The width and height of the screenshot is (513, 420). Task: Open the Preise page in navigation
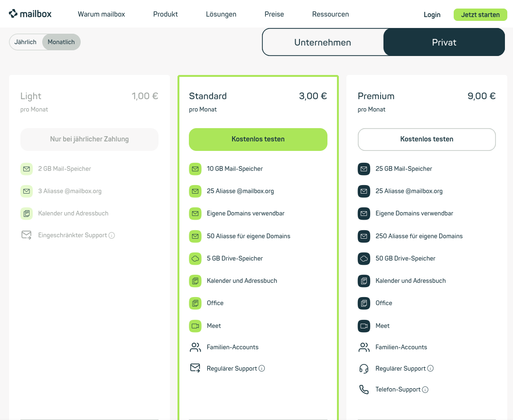tap(274, 14)
